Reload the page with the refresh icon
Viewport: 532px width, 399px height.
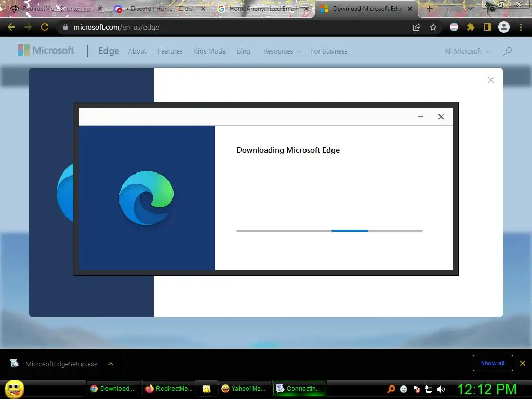point(45,27)
